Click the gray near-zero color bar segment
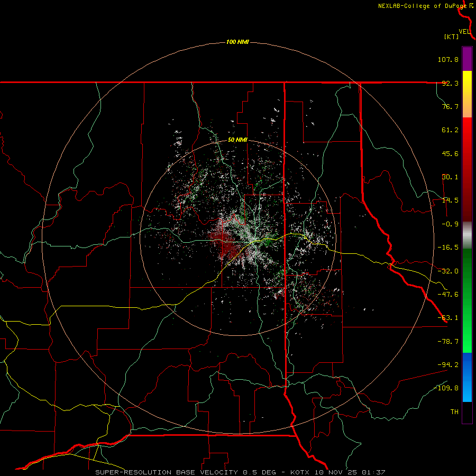The height and width of the screenshot is (476, 476). [467, 235]
